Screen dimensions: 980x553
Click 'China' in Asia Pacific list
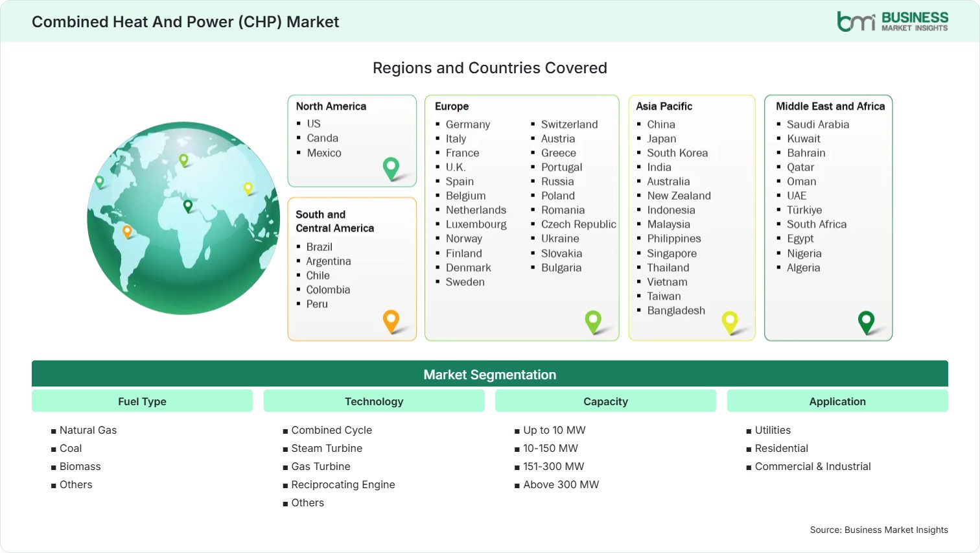(x=661, y=124)
